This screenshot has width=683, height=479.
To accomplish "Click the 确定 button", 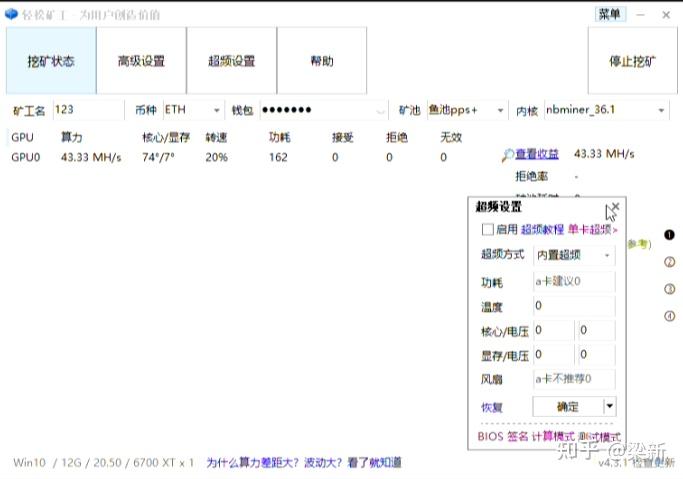I will pyautogui.click(x=568, y=406).
